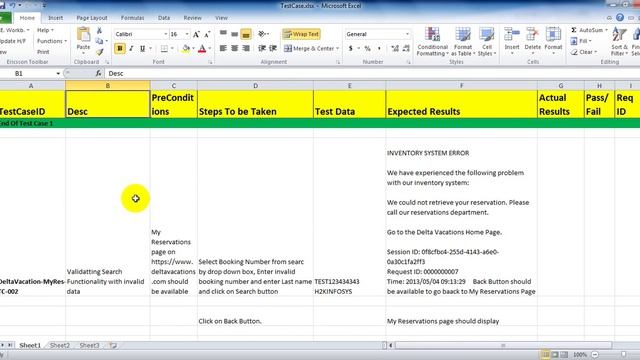Select the Format Painter brush

pos(100,52)
